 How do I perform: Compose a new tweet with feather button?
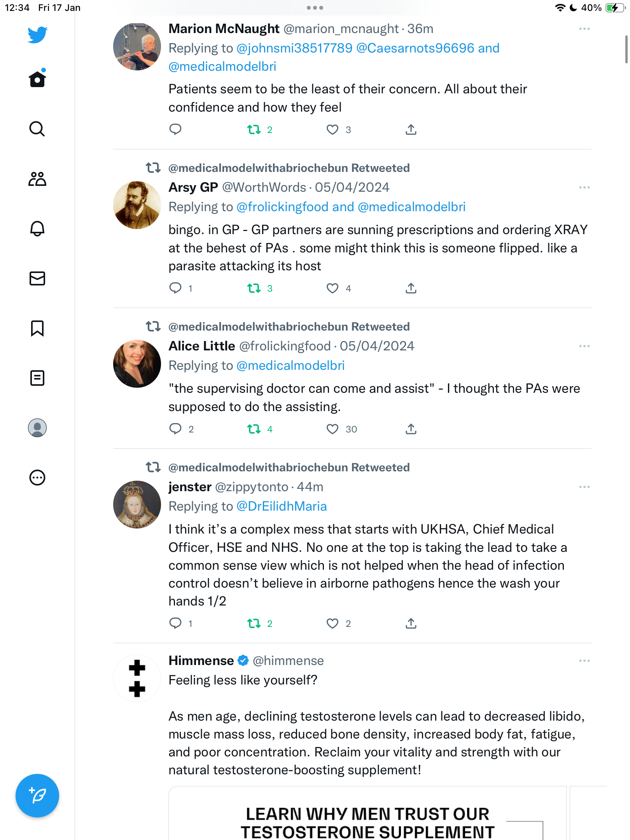[37, 795]
